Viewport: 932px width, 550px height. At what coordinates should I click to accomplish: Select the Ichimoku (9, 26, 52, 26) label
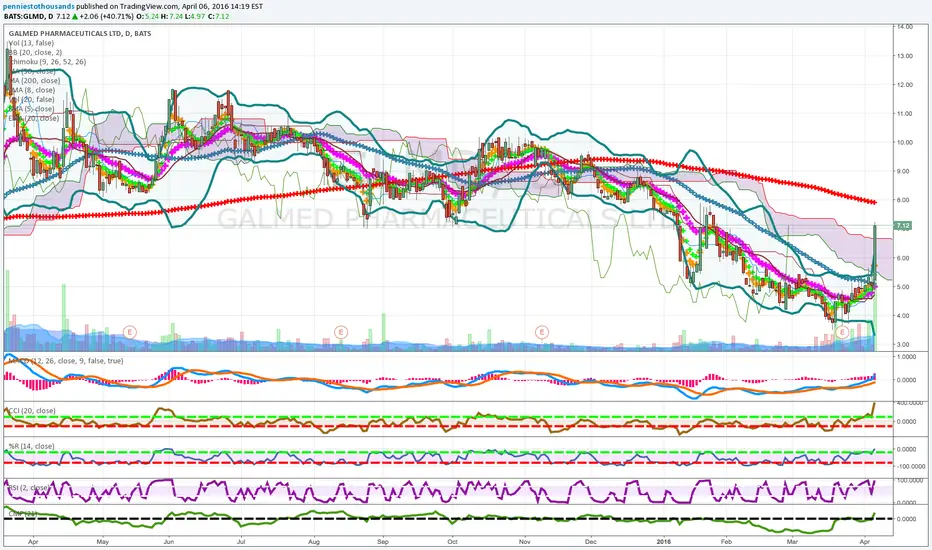pyautogui.click(x=48, y=62)
